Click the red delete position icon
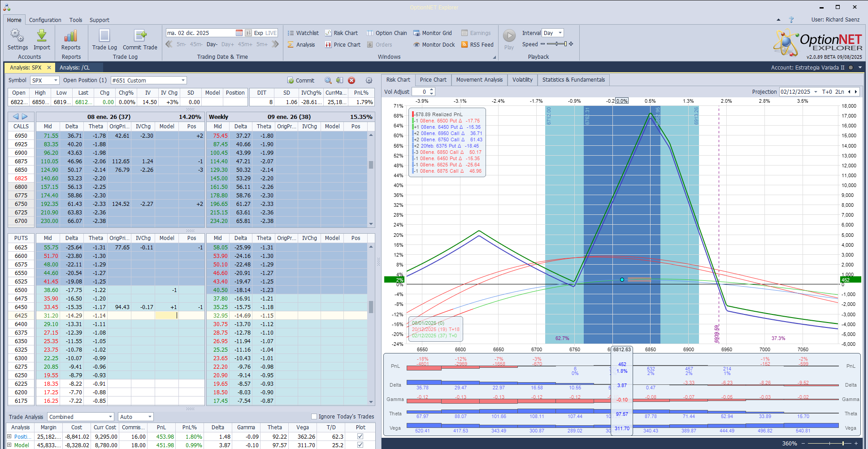 [352, 80]
